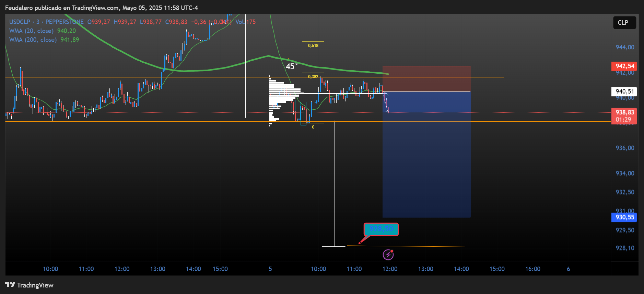Click the 16:00 time axis label

[532, 269]
